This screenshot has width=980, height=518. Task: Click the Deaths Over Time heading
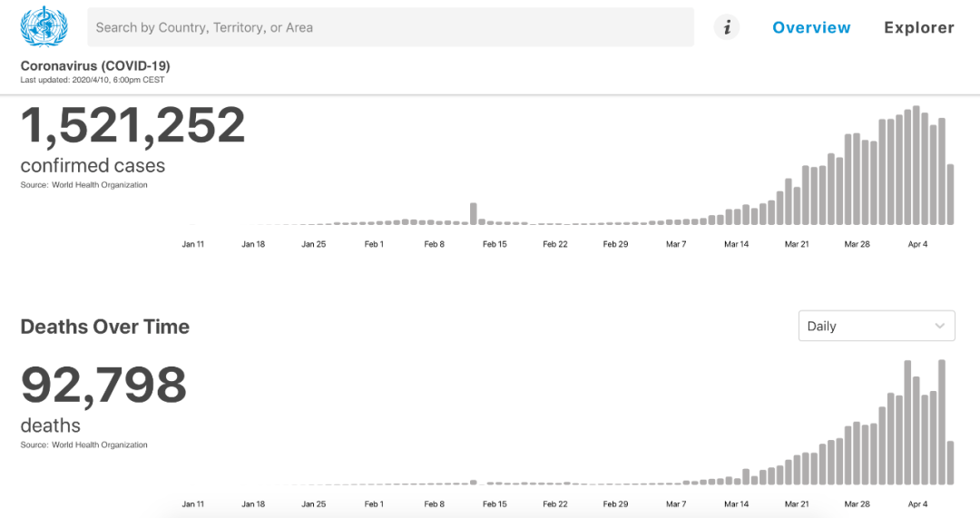click(105, 327)
